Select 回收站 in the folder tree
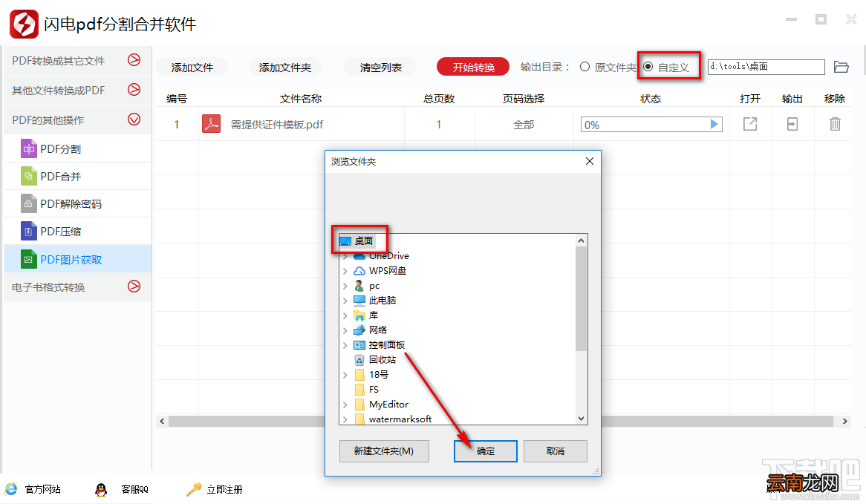Image resolution: width=866 pixels, height=504 pixels. point(382,360)
